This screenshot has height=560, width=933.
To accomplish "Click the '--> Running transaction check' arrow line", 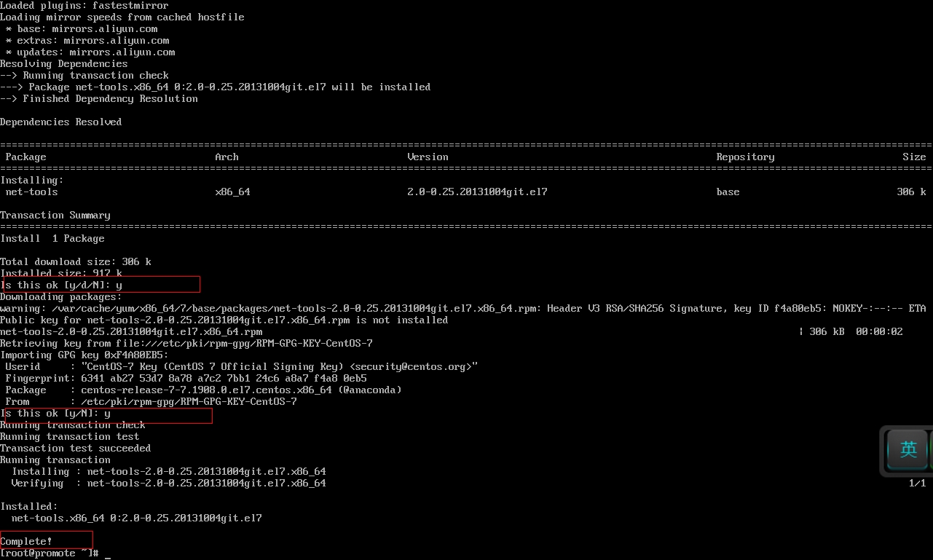I will (84, 75).
